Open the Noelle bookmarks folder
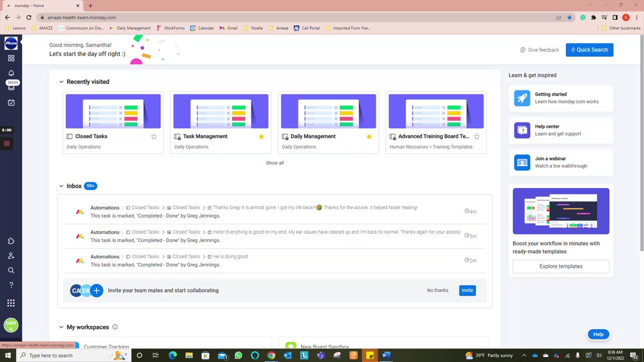The width and height of the screenshot is (644, 362). coord(253,28)
